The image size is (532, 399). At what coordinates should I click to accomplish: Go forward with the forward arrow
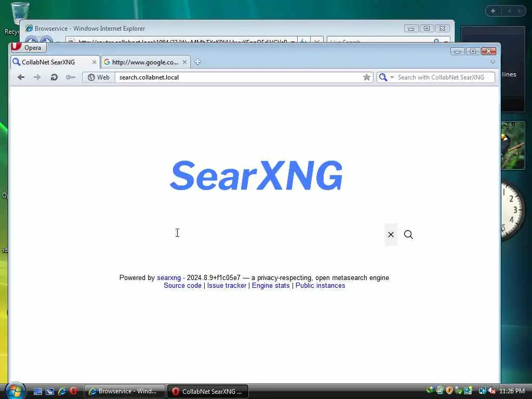click(37, 77)
